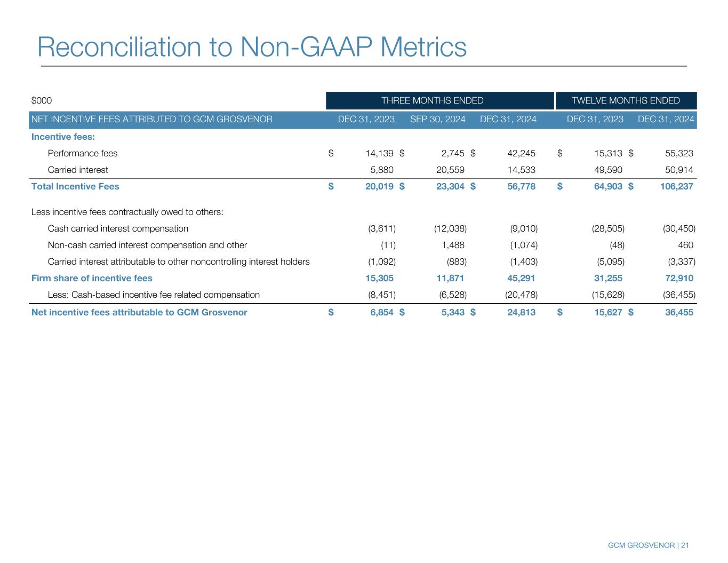Select 'Net incentive fees attributable to GCM Grosvenor'

pos(139,312)
